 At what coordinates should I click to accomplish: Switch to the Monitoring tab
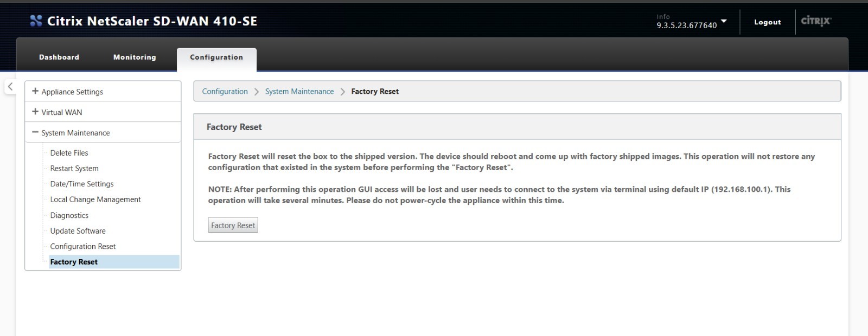tap(135, 57)
